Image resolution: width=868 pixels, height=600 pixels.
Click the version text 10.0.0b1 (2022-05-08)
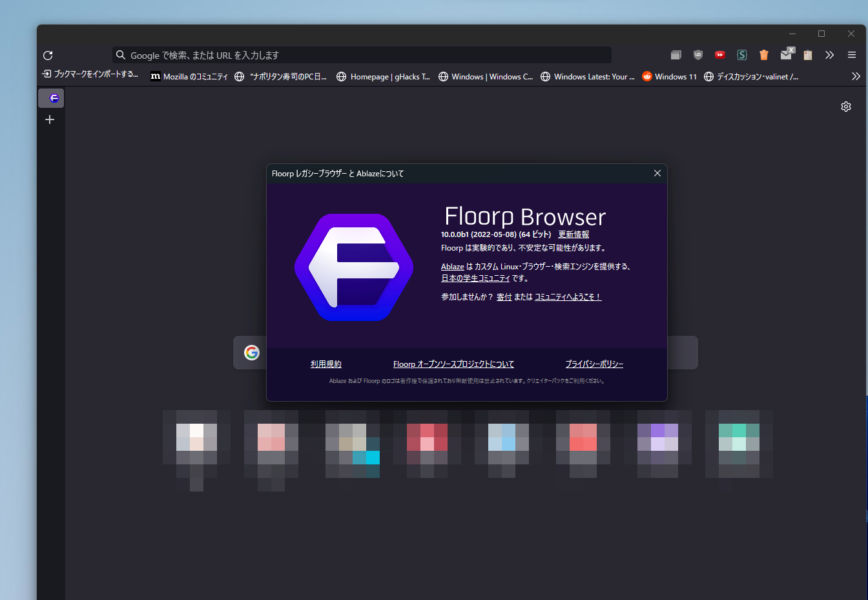tap(479, 234)
